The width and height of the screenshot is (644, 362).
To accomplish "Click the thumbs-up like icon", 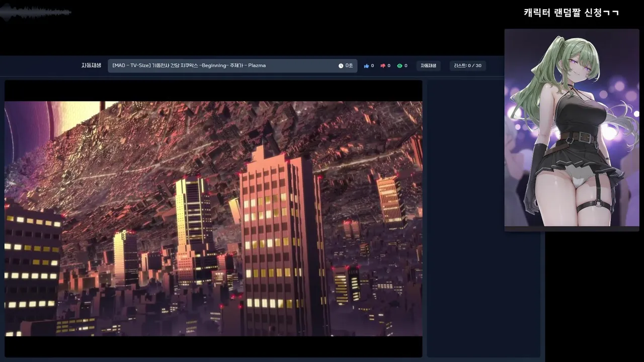I will click(366, 66).
